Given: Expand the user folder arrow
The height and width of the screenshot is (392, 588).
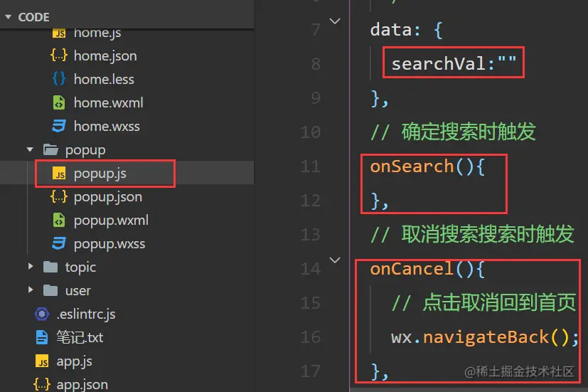Looking at the screenshot, I should 31,290.
